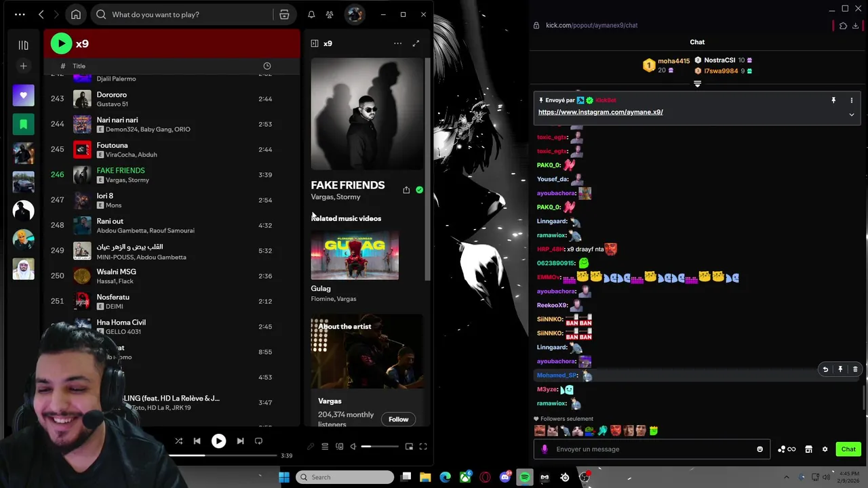Open the Kick chat shop icon
Screen dimensions: 868x488
pyautogui.click(x=808, y=449)
